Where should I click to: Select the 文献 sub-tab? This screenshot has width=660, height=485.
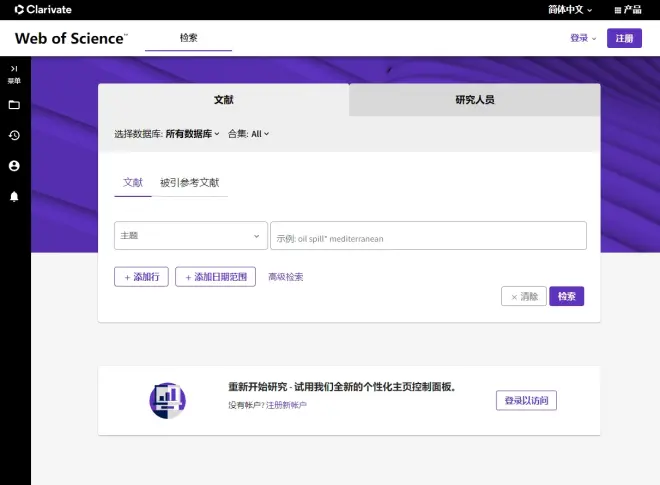coord(133,183)
